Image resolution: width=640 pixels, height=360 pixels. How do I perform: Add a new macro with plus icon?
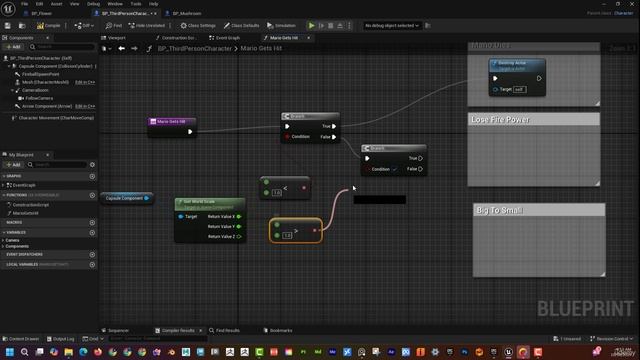point(92,223)
